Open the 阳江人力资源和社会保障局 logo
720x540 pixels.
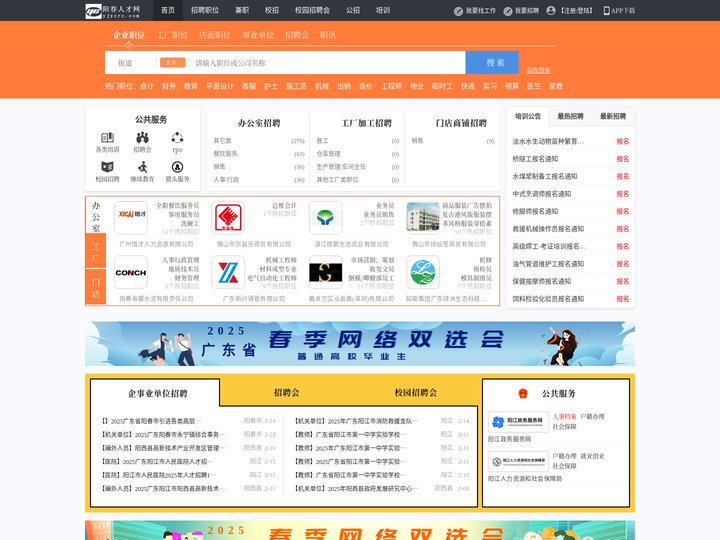[518, 461]
